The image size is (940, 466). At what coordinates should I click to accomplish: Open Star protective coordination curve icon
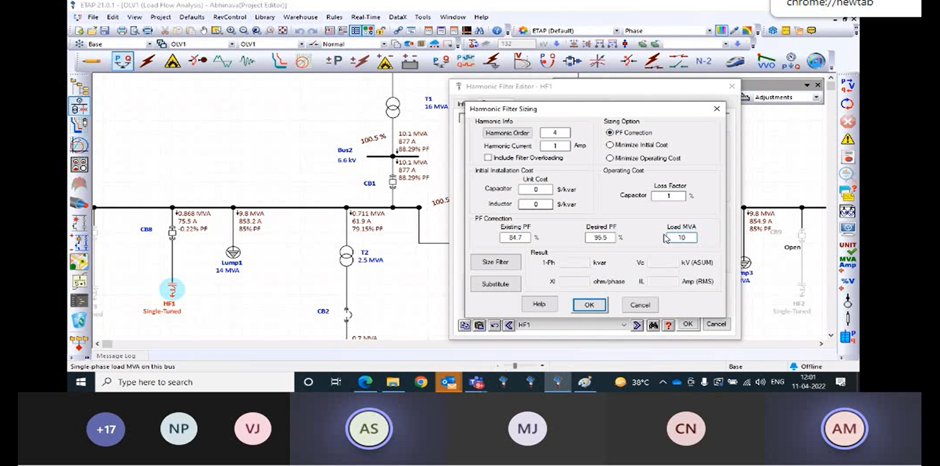click(279, 61)
